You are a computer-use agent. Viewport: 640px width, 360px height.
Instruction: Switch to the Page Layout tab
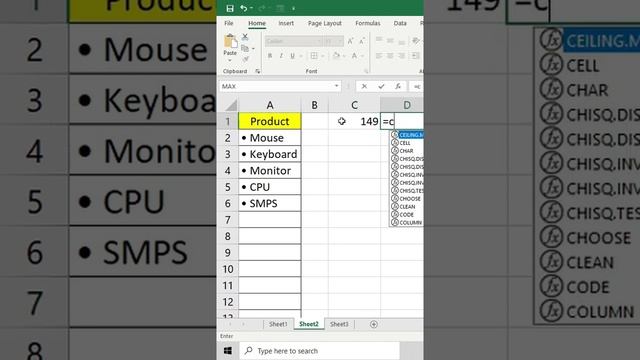[325, 23]
